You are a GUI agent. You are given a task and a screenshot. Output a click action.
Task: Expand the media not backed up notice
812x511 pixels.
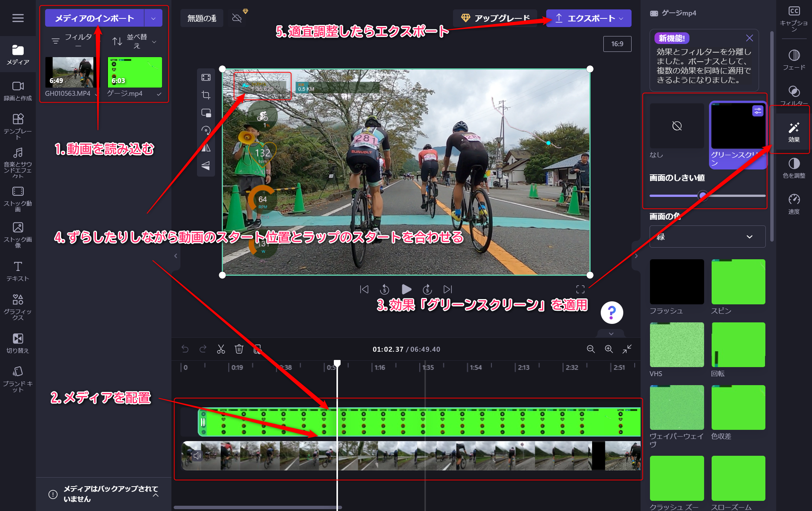(x=156, y=494)
